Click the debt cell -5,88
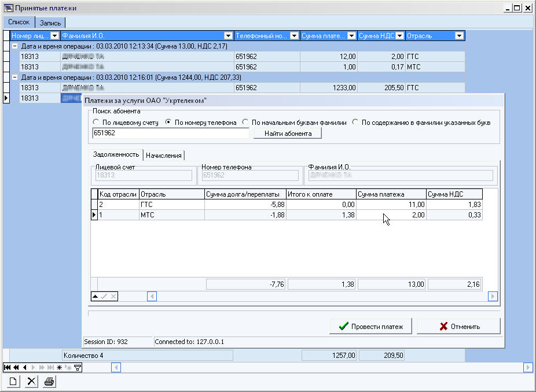 [245, 205]
